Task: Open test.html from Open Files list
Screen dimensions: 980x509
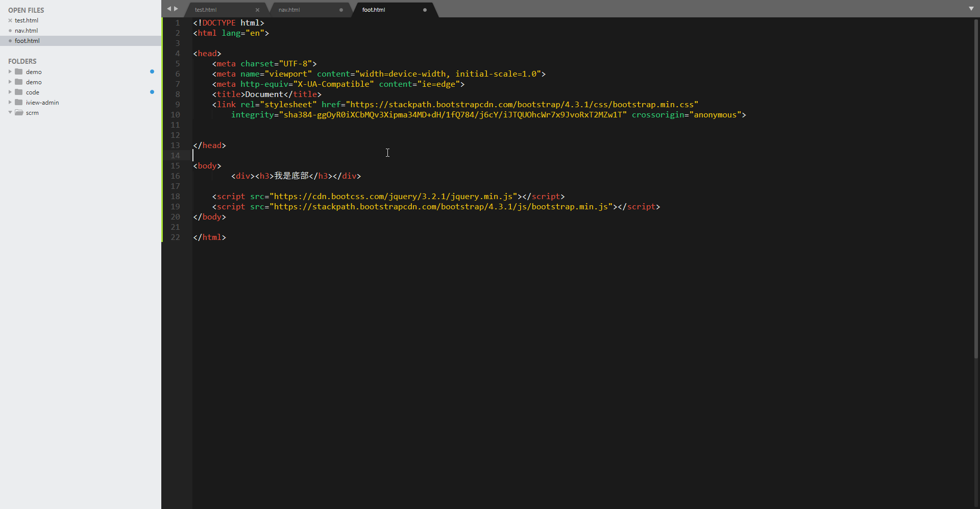Action: click(x=27, y=20)
